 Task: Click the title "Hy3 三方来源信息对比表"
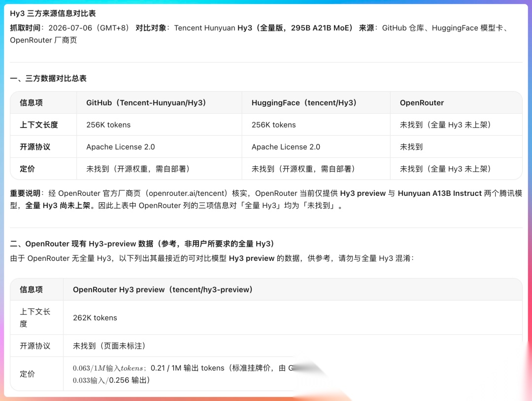(53, 13)
